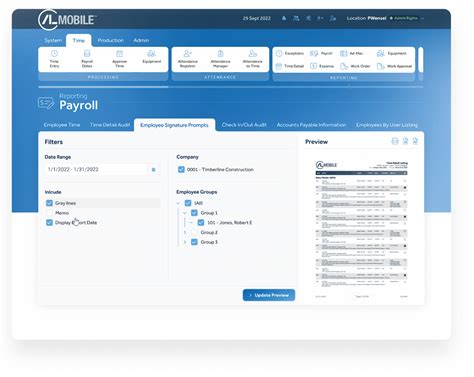
Task: Open the Equipment report in Reporting group
Action: pyautogui.click(x=392, y=53)
